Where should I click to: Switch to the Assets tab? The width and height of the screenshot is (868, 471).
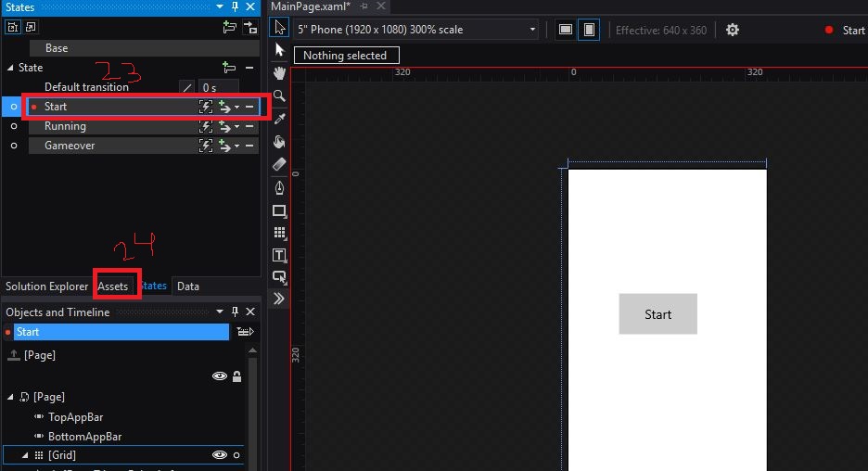(x=113, y=286)
